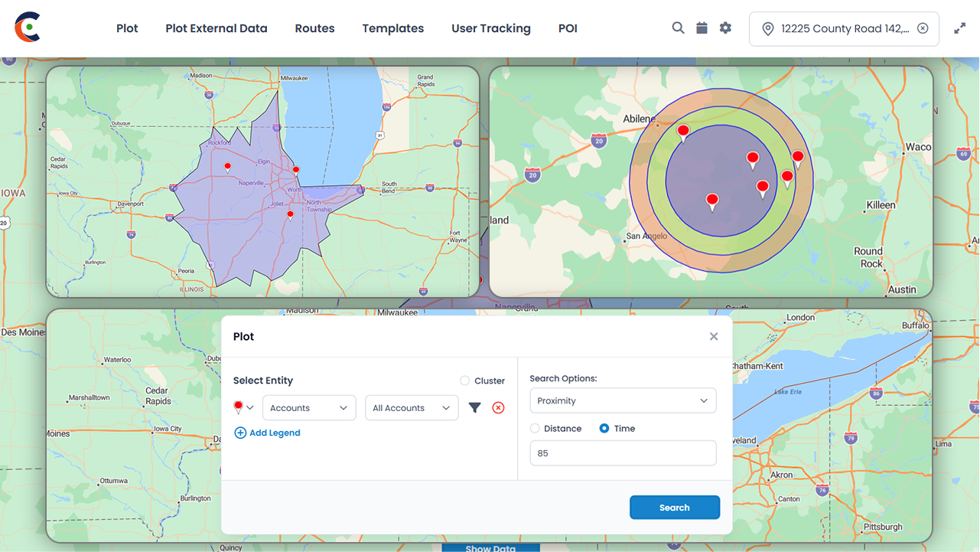Click the app logo in the header
Image resolution: width=980 pixels, height=552 pixels.
tap(28, 28)
